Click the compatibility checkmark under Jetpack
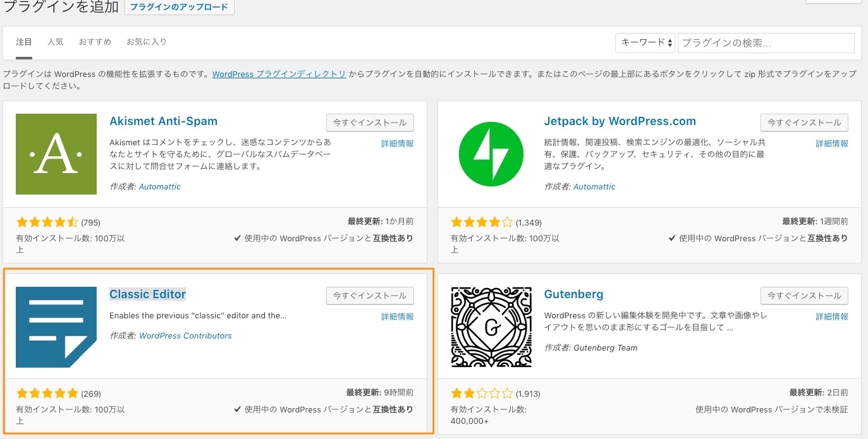Image resolution: width=868 pixels, height=439 pixels. (672, 239)
